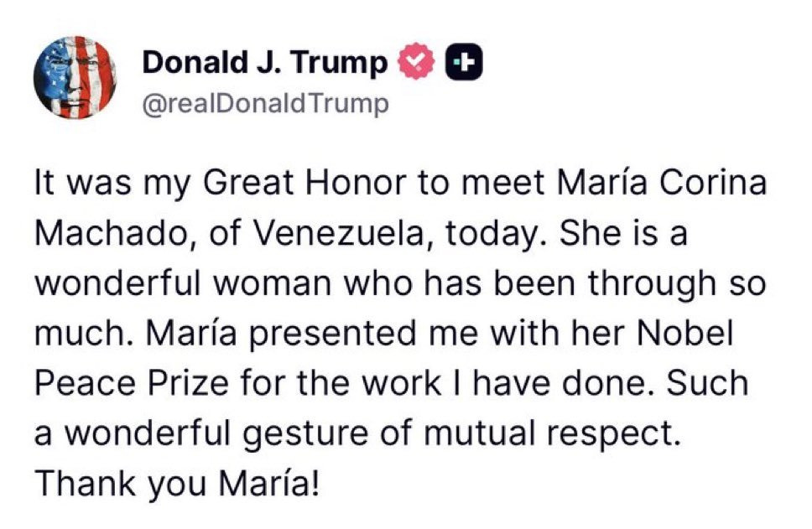Click the red verified checkmark badge
Viewport: 812px width, 529px height.
418,63
